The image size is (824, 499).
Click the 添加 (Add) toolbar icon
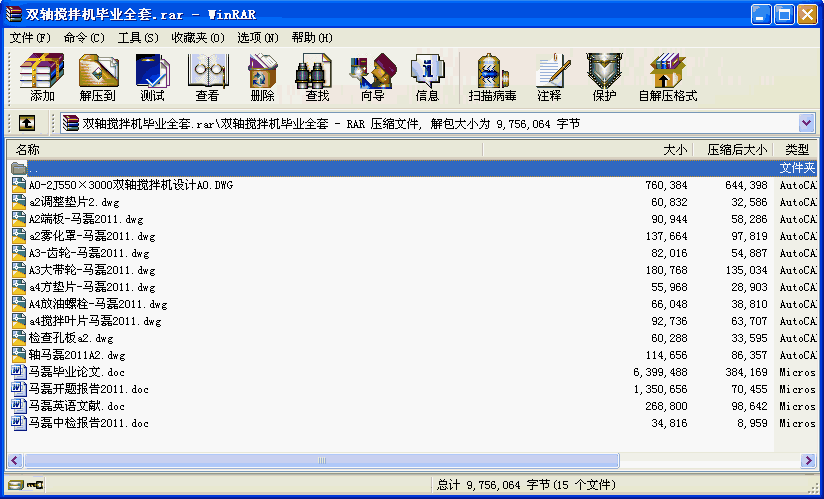pos(42,77)
